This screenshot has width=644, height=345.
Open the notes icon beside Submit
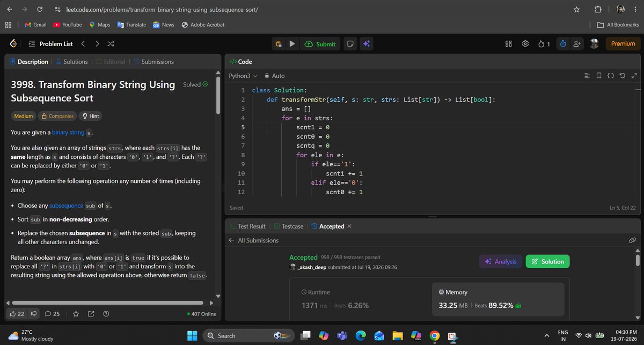coord(350,44)
